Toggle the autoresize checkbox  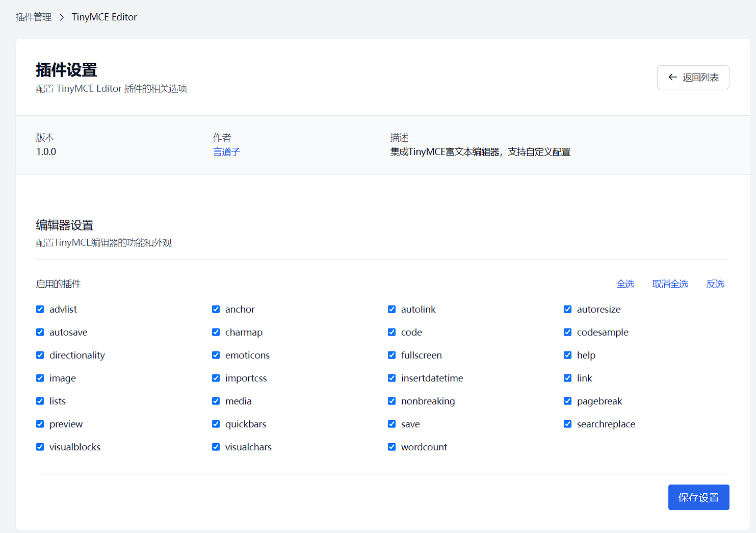pyautogui.click(x=568, y=309)
